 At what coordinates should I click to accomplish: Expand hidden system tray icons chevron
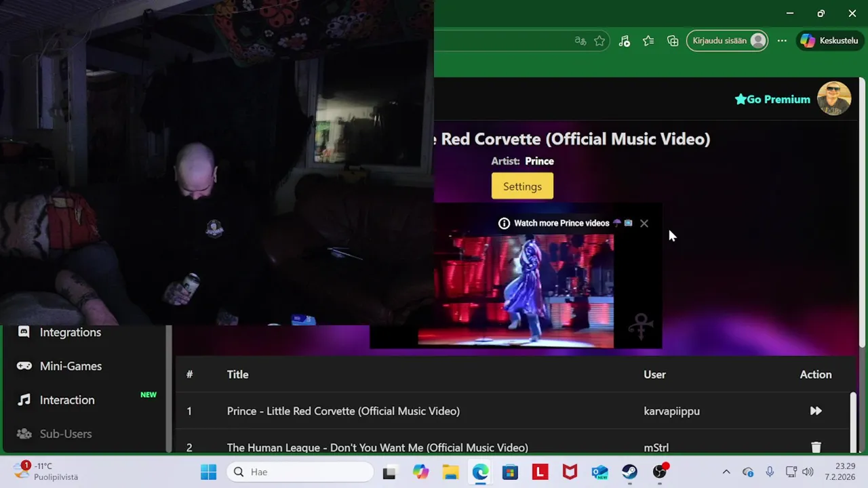coord(726,472)
